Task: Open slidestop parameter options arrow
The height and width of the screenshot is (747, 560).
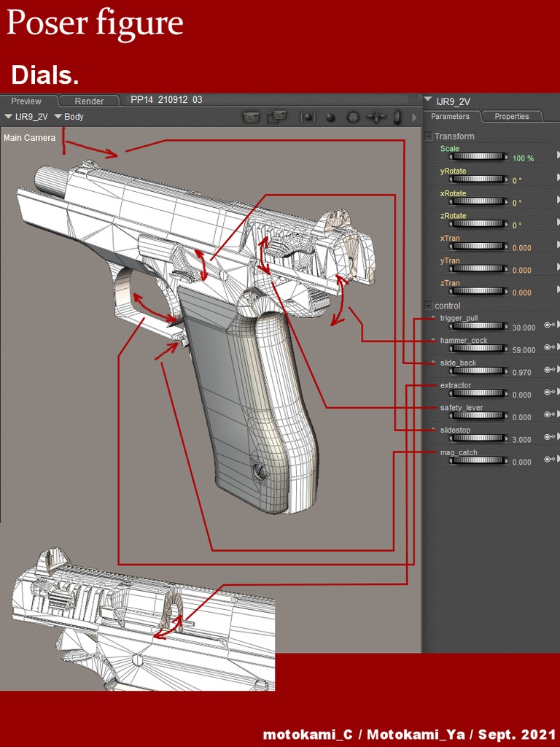Action: pyautogui.click(x=558, y=436)
